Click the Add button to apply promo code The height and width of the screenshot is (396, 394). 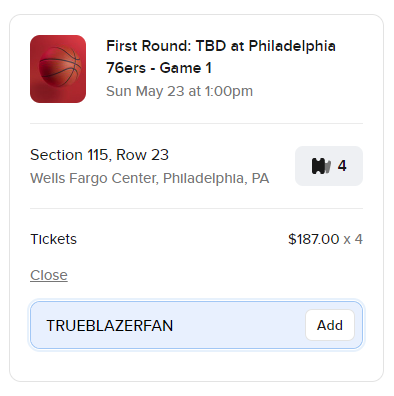[330, 325]
